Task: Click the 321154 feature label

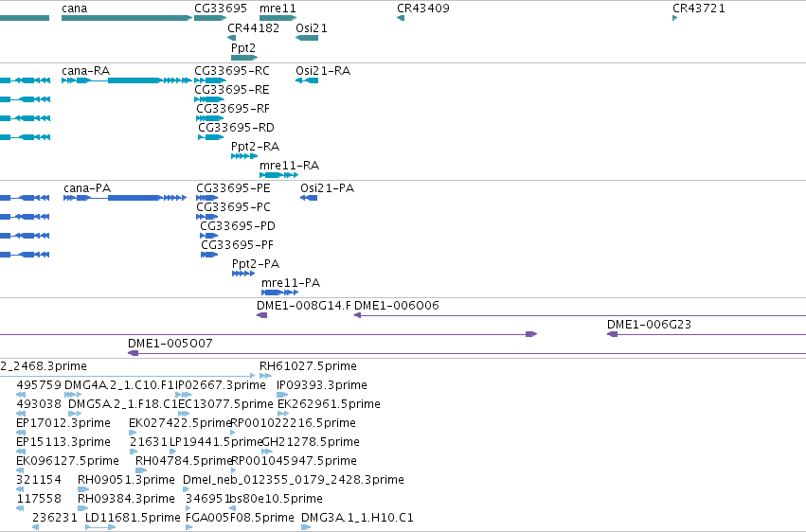Action: click(x=39, y=480)
